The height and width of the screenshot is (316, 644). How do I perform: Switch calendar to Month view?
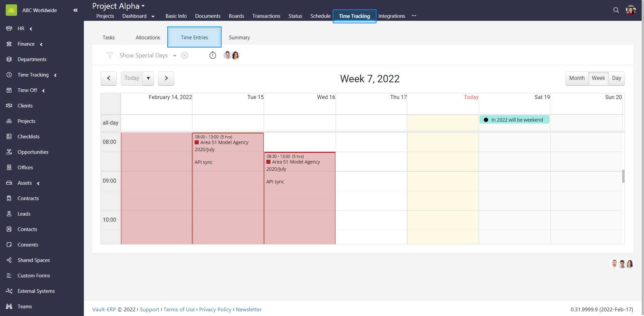577,78
